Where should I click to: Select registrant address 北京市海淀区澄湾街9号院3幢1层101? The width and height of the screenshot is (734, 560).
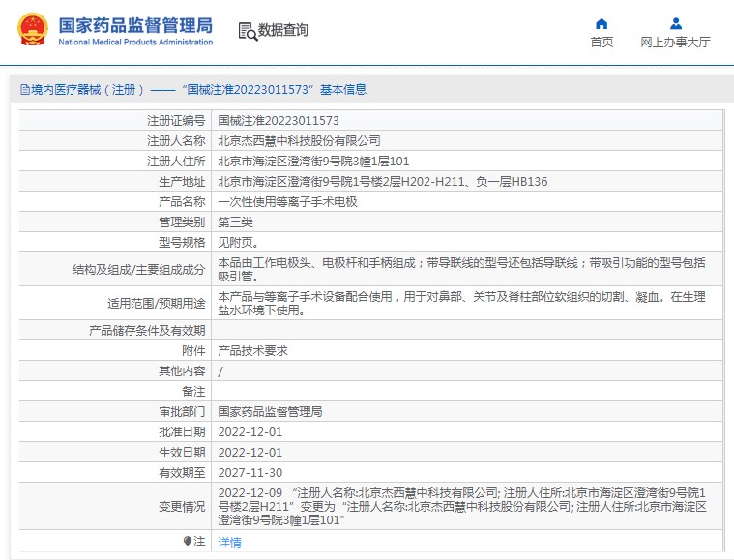click(x=313, y=162)
